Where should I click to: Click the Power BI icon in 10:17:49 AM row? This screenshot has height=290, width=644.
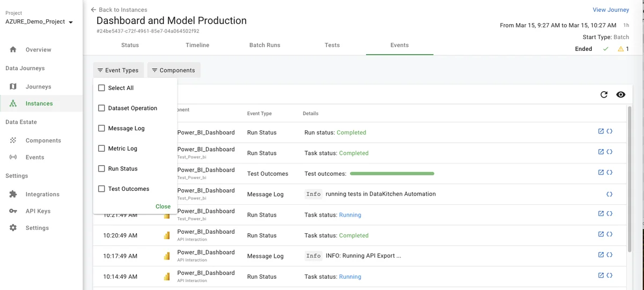coord(167,256)
